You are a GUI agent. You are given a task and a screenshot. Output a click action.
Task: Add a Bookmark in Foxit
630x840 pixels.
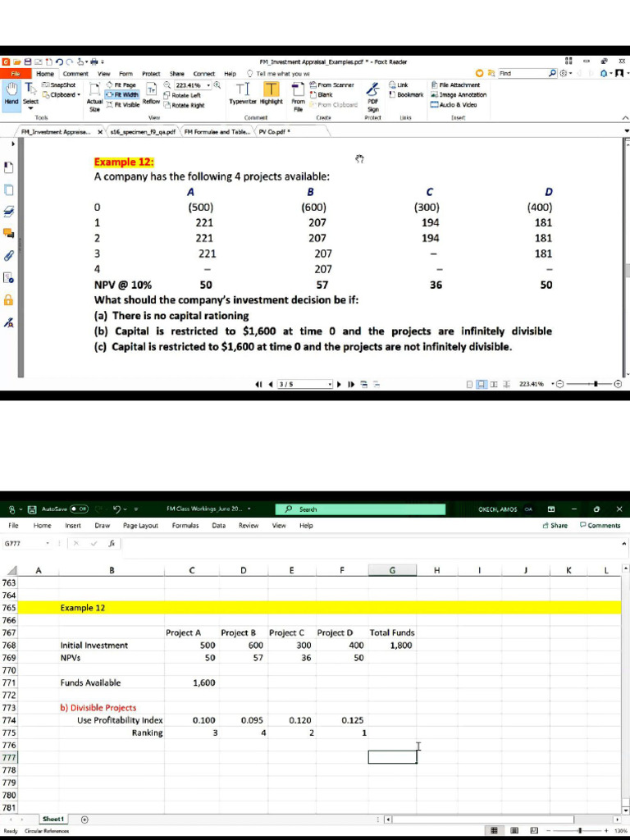[406, 95]
